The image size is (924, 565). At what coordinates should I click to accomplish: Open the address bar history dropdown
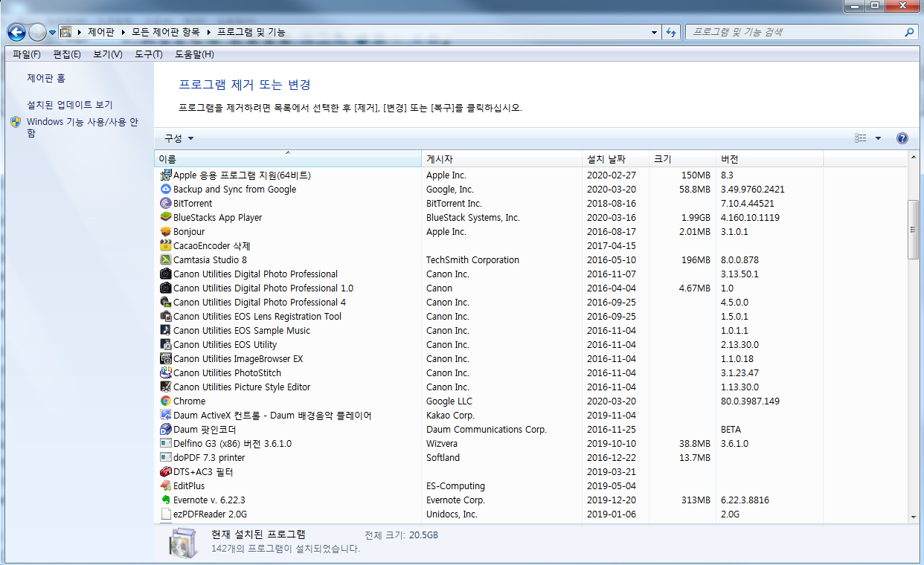(x=654, y=33)
